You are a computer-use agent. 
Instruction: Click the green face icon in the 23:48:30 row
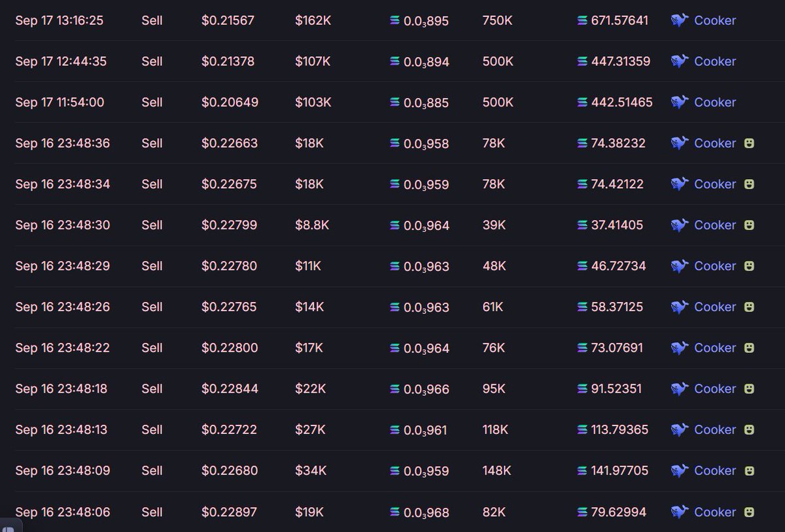pos(750,225)
